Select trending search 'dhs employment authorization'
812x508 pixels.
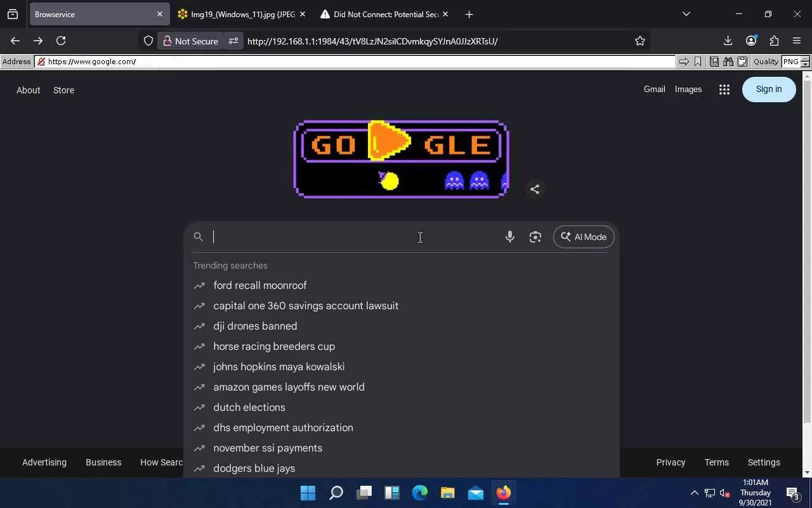[x=402, y=427]
